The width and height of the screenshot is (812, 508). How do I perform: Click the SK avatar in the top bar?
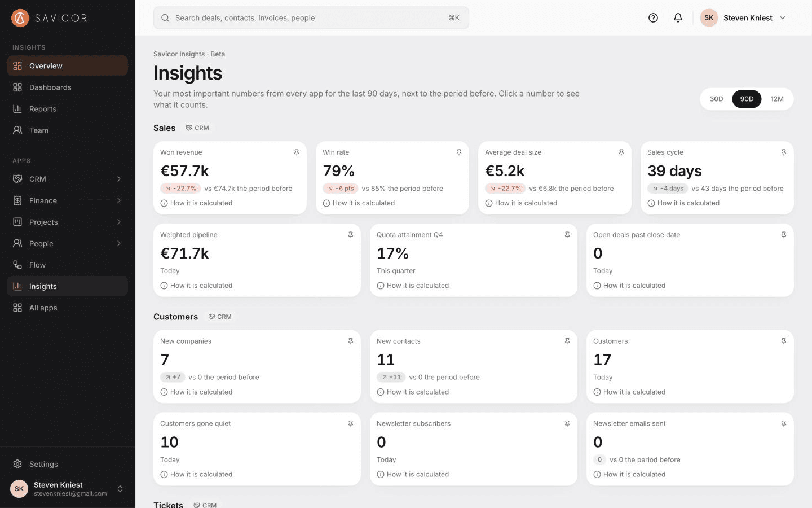click(709, 18)
